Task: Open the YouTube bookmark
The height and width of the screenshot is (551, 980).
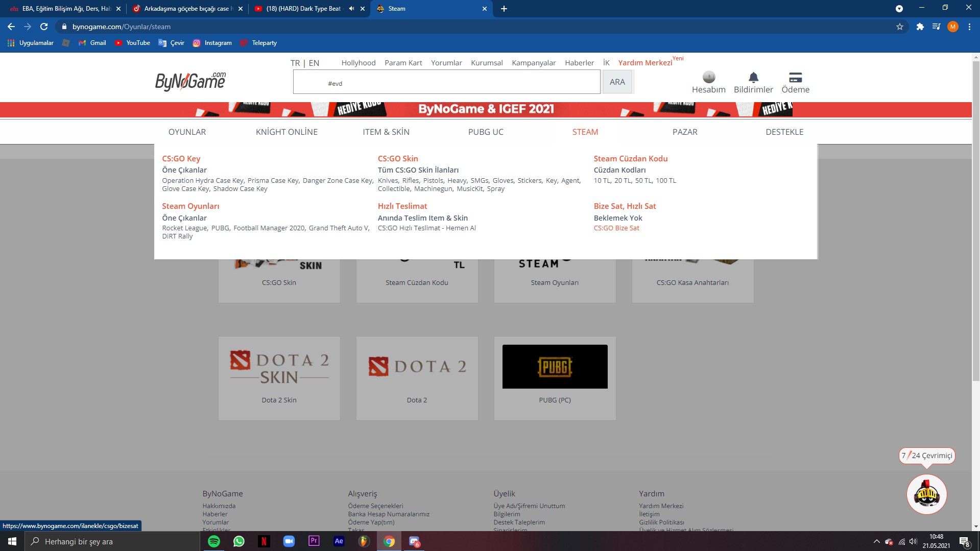Action: tap(132, 43)
